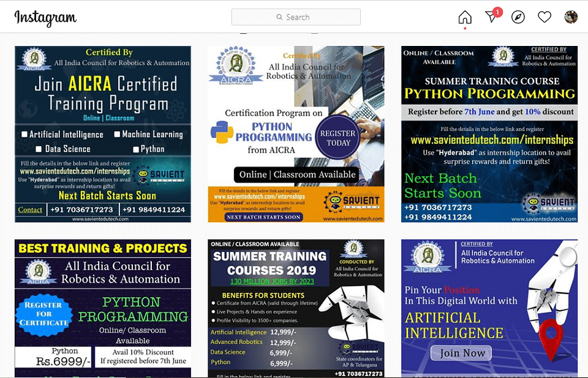588x378 pixels.
Task: Open the Certification Program on Python Programming post
Action: tap(296, 134)
